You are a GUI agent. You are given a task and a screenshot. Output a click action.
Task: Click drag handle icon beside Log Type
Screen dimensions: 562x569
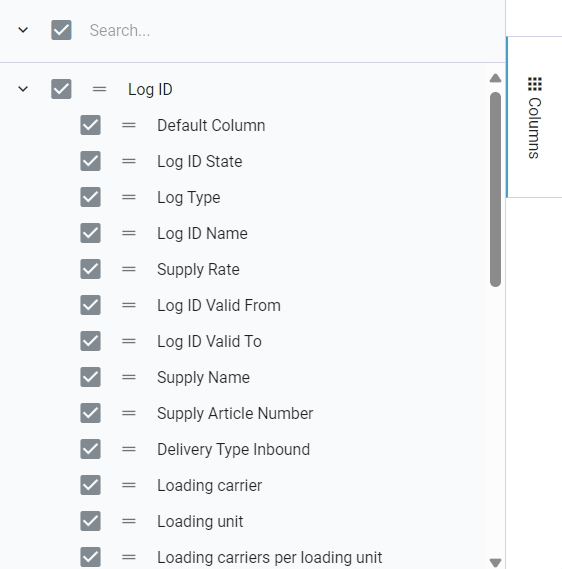pos(128,197)
